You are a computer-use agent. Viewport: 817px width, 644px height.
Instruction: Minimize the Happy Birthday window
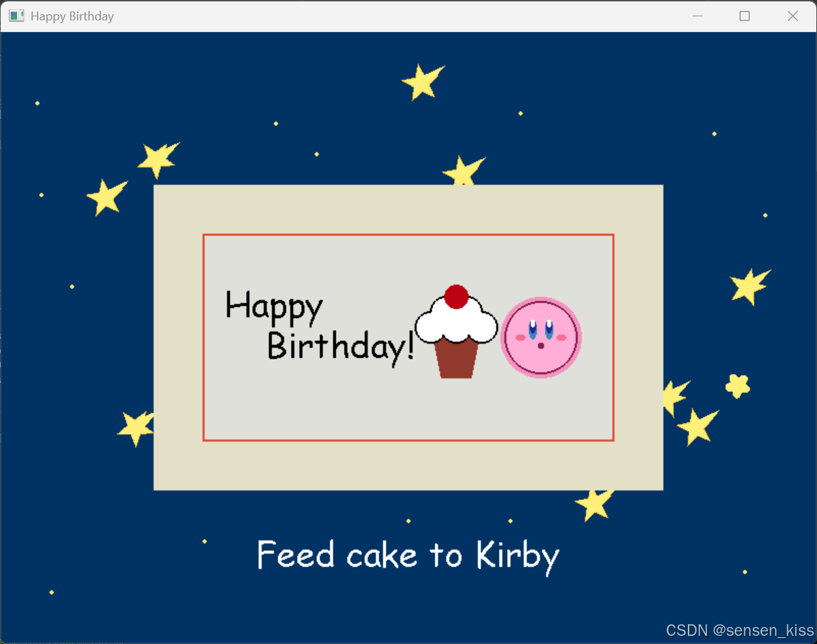point(697,16)
